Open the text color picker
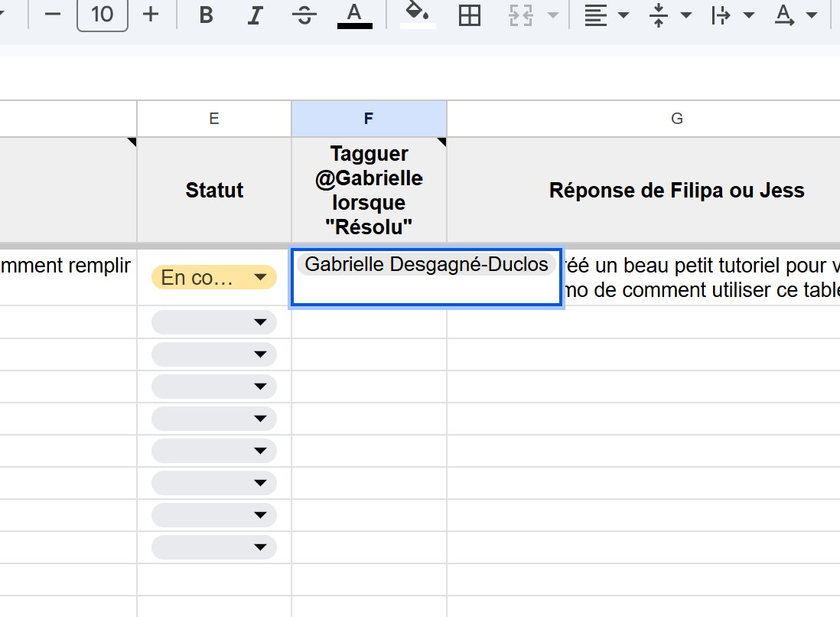The image size is (840, 617). [x=354, y=15]
